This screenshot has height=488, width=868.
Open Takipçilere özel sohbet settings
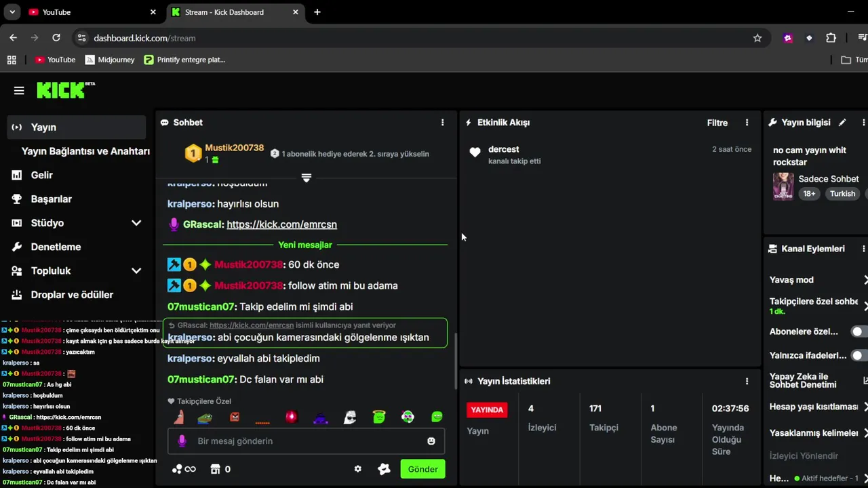click(818, 306)
